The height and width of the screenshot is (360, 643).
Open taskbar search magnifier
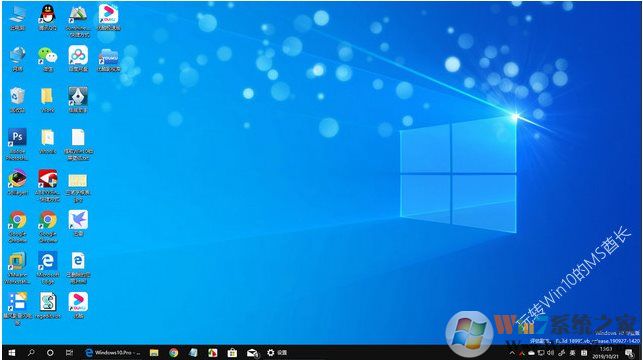pos(31,353)
